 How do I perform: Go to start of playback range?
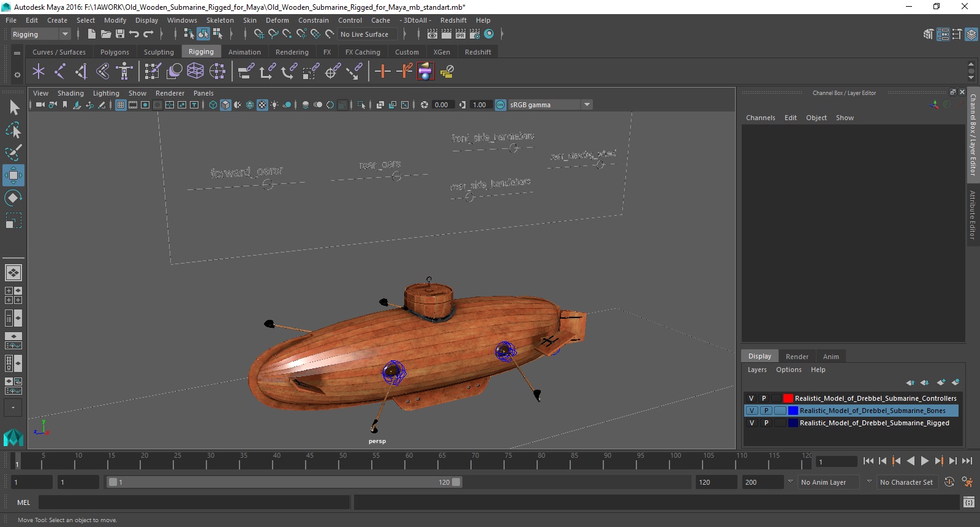869,461
